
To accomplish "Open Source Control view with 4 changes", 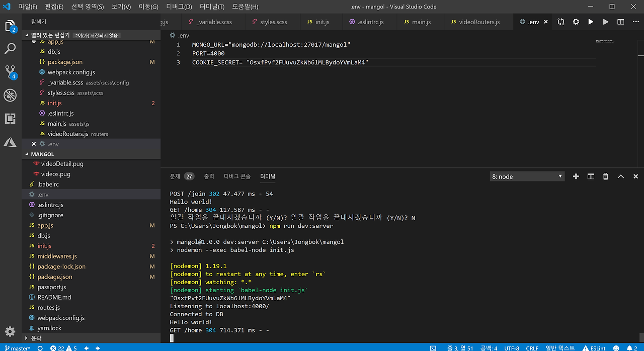I will (10, 72).
